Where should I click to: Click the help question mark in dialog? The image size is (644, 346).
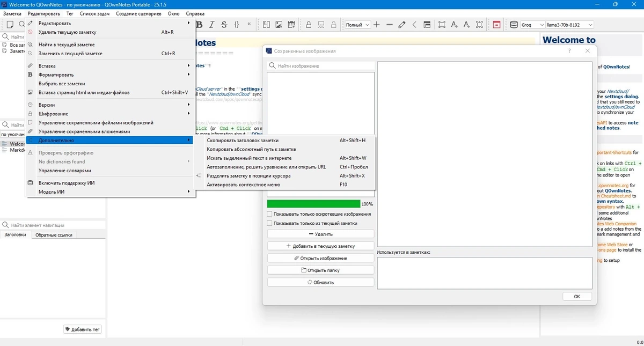[569, 51]
